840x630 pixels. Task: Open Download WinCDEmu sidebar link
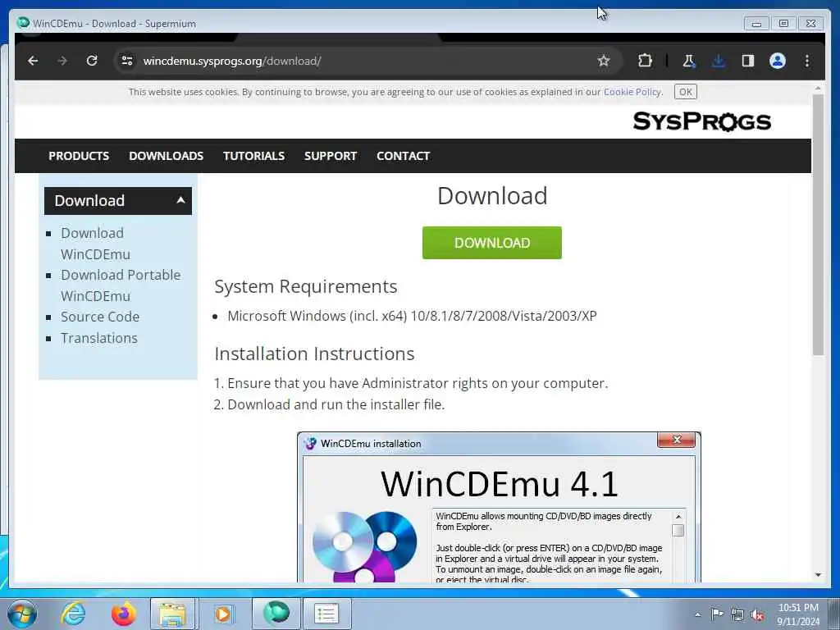tap(95, 244)
